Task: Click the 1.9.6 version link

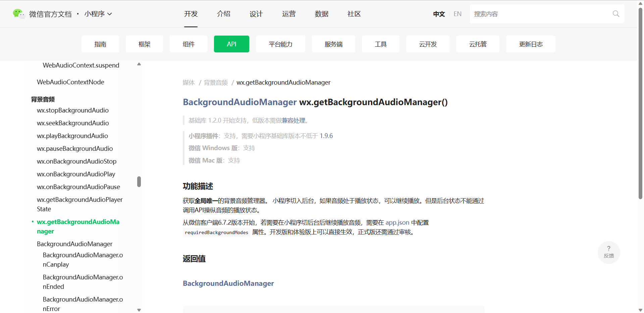Action: click(326, 136)
